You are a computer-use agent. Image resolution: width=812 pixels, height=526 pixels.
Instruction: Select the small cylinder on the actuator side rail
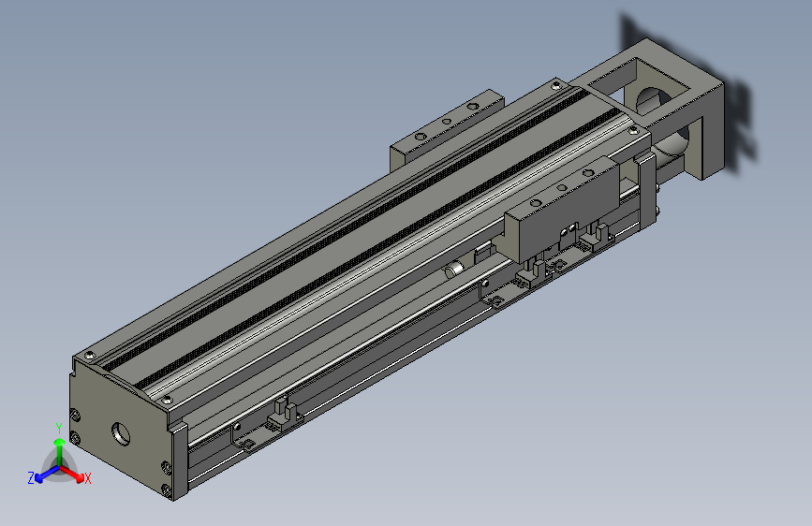454,270
